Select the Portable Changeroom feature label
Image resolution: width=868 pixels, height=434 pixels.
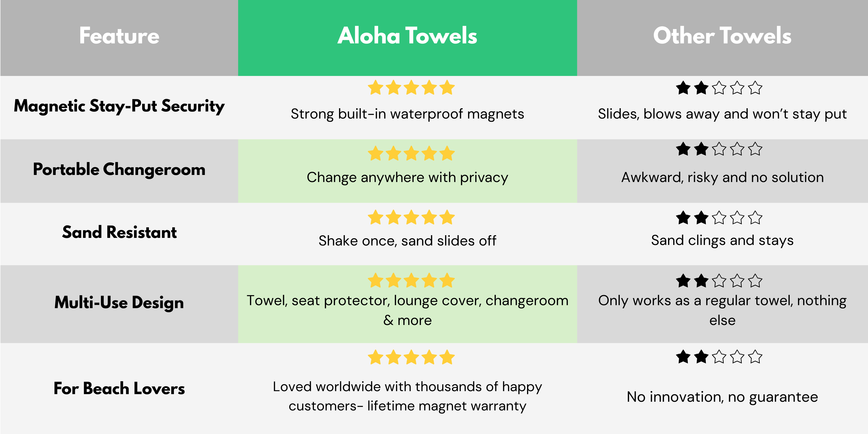pyautogui.click(x=119, y=170)
